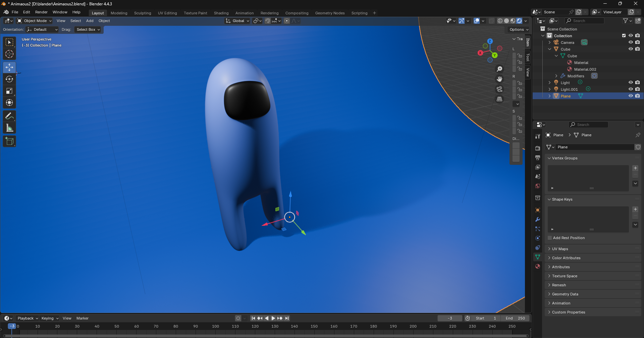This screenshot has width=644, height=338.
Task: Open the Drag Select Box dropdown
Action: [88, 29]
